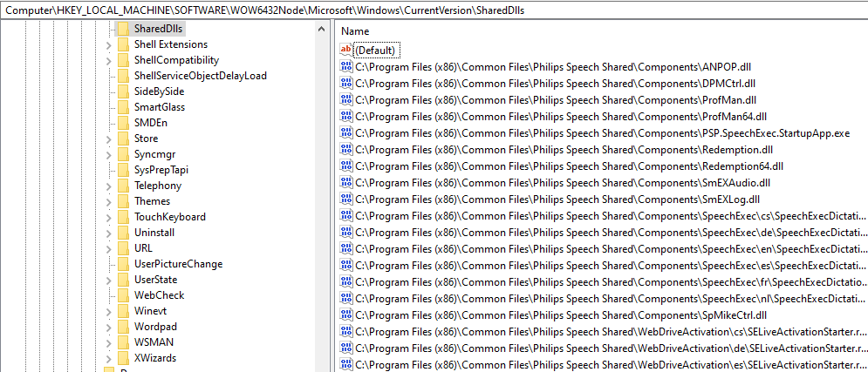Click the DWORD icon for the WebDriveActivation\cs entry
This screenshot has width=868, height=372.
[x=346, y=331]
